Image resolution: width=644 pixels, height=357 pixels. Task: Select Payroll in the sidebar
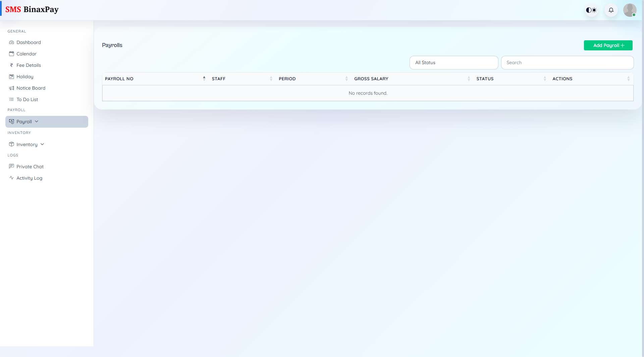tap(24, 121)
